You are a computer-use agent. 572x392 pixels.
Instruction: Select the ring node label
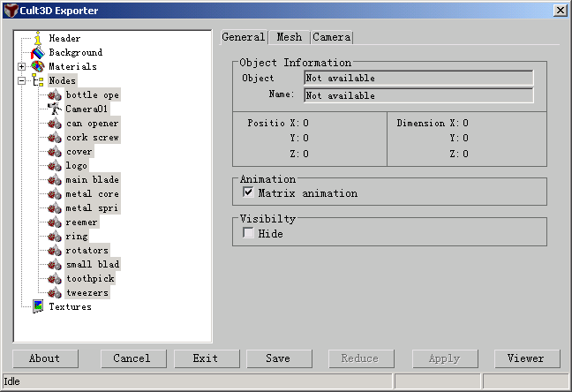pos(77,237)
